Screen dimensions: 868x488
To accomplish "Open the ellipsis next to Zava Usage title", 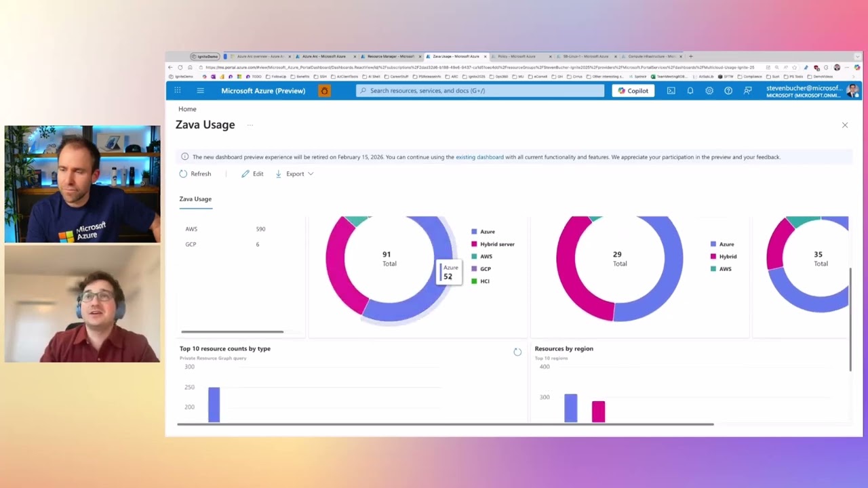I will pos(250,125).
